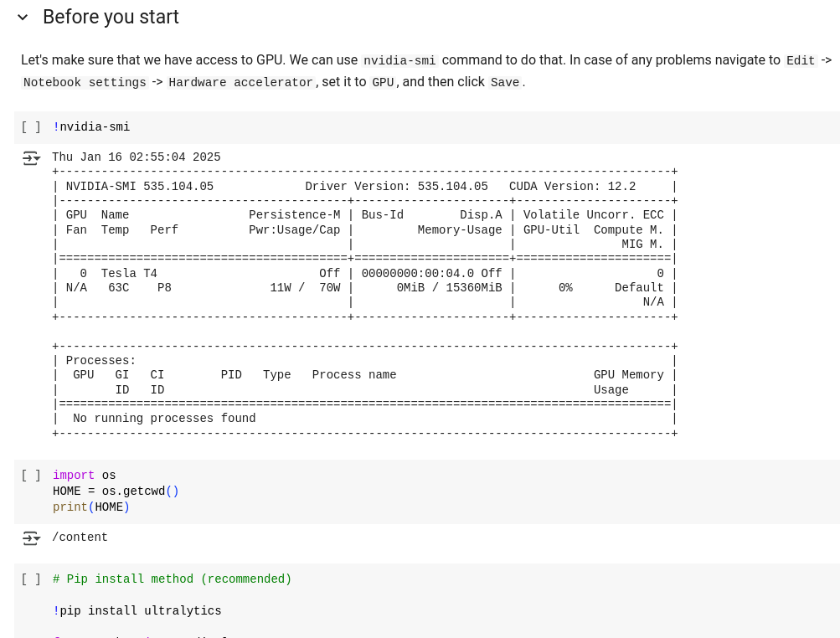Image resolution: width=840 pixels, height=638 pixels.
Task: Run the !nvidia-smi cell
Action: tap(31, 127)
